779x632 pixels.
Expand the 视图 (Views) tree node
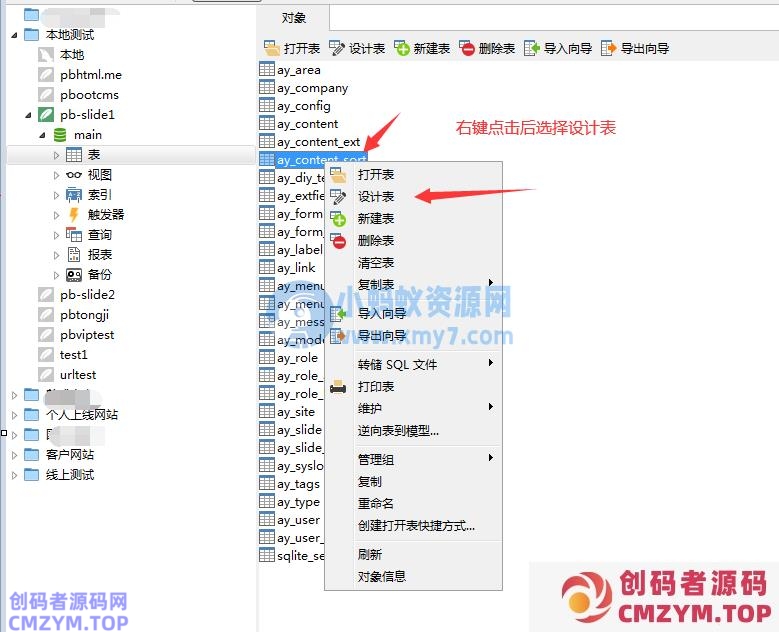coord(57,175)
